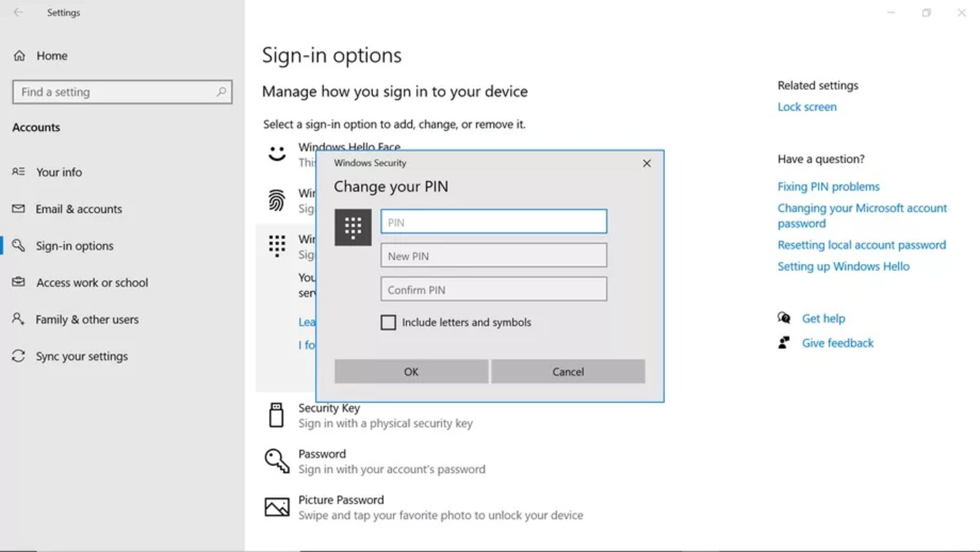This screenshot has height=552, width=980.
Task: Open the Lock screen related setting
Action: (806, 107)
